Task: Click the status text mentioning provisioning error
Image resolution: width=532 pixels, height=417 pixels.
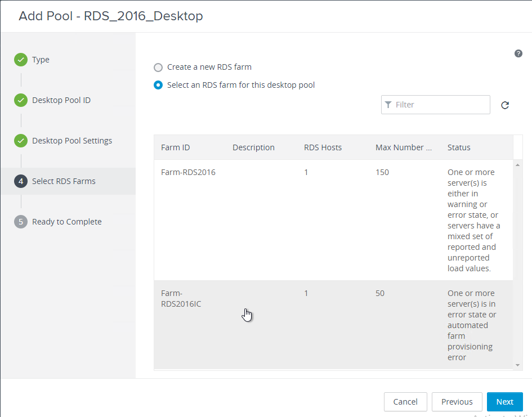Action: coord(472,325)
